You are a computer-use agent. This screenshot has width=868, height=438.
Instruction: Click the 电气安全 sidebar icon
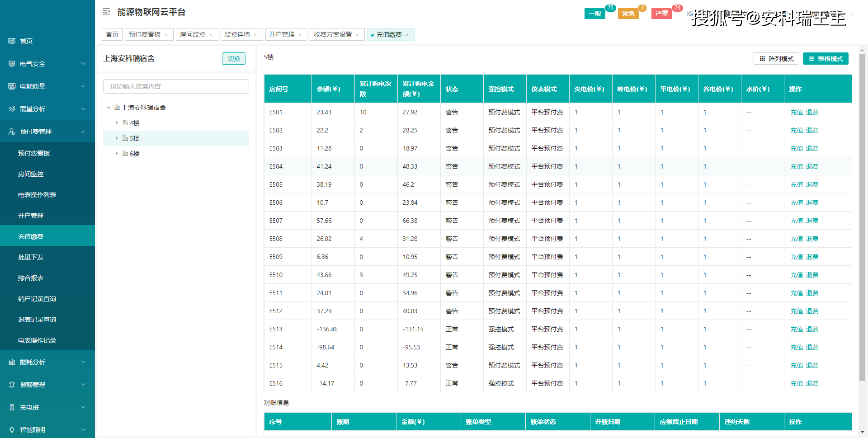tap(12, 64)
